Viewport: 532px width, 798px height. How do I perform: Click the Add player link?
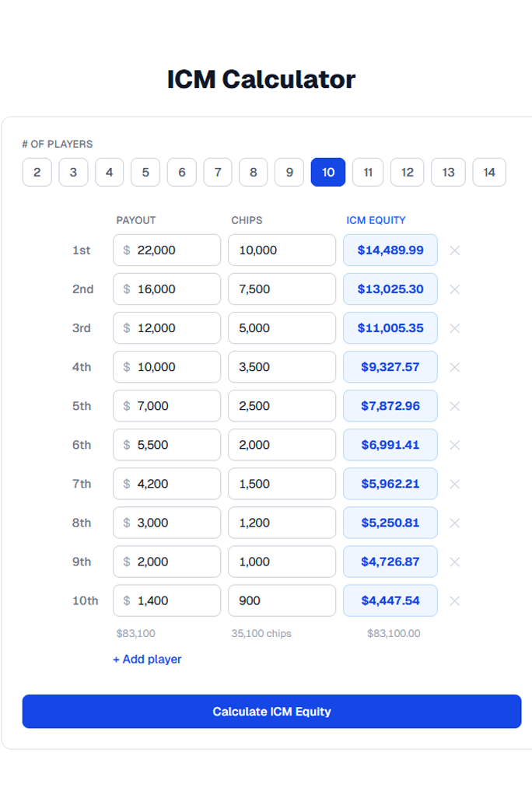pyautogui.click(x=147, y=659)
